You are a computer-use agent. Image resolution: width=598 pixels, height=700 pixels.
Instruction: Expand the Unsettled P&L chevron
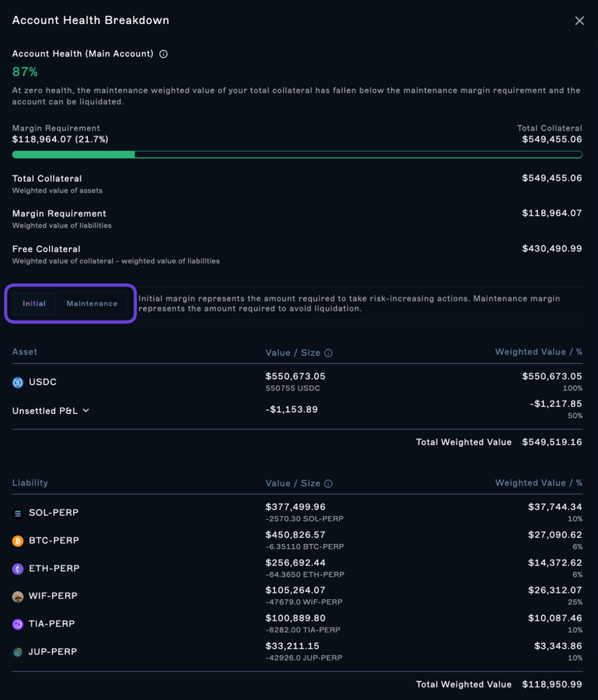(x=86, y=410)
